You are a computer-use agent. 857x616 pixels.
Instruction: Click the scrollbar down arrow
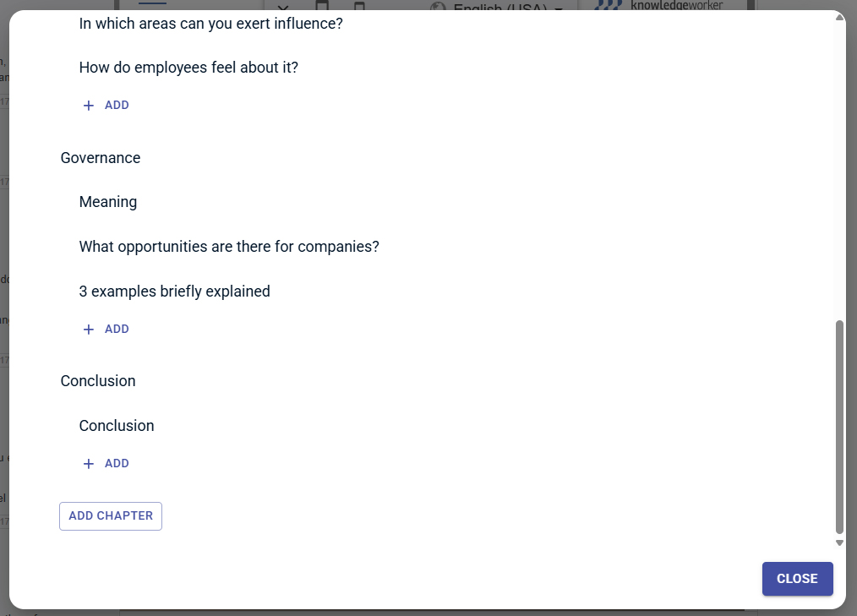tap(839, 543)
